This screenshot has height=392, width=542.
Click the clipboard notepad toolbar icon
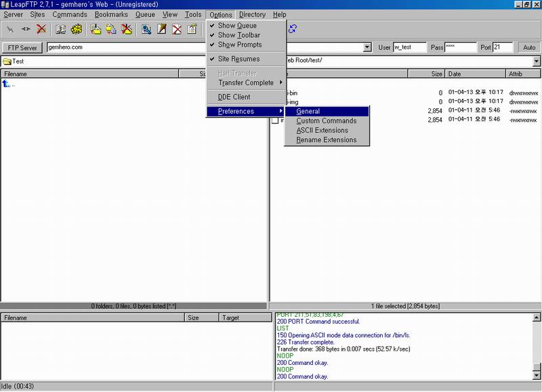192,29
